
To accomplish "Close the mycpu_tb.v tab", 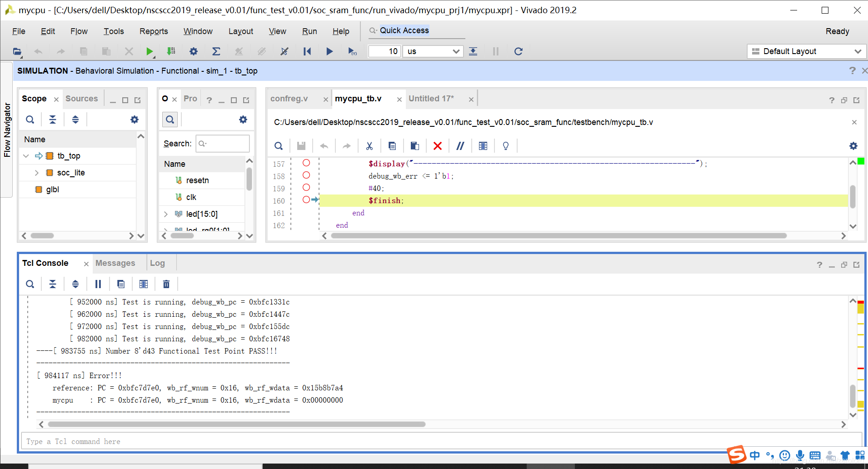I will coord(399,100).
